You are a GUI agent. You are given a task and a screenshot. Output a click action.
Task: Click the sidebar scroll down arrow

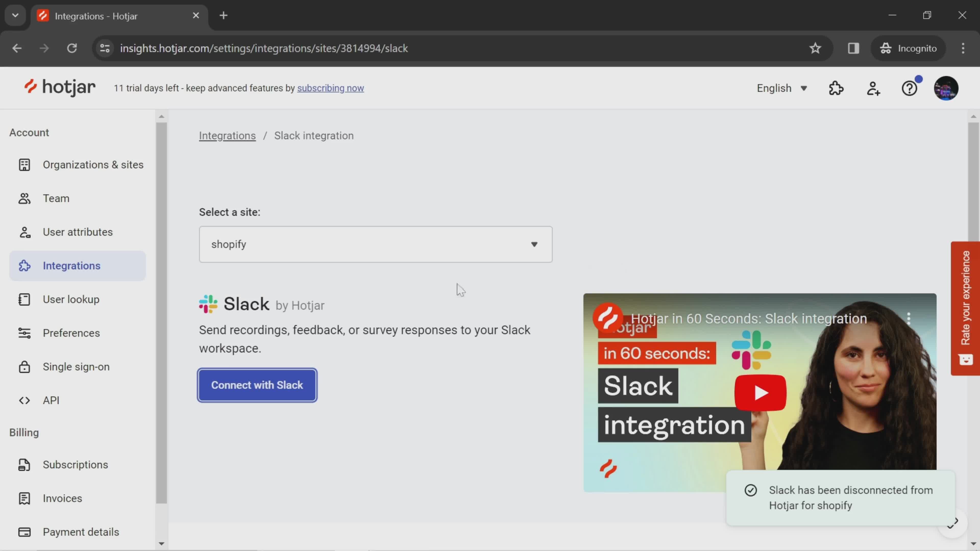point(161,544)
